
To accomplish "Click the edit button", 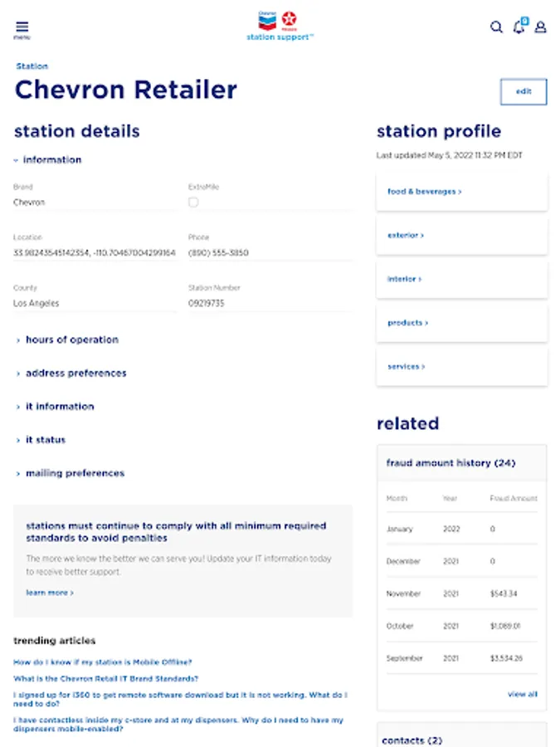I will coord(523,91).
